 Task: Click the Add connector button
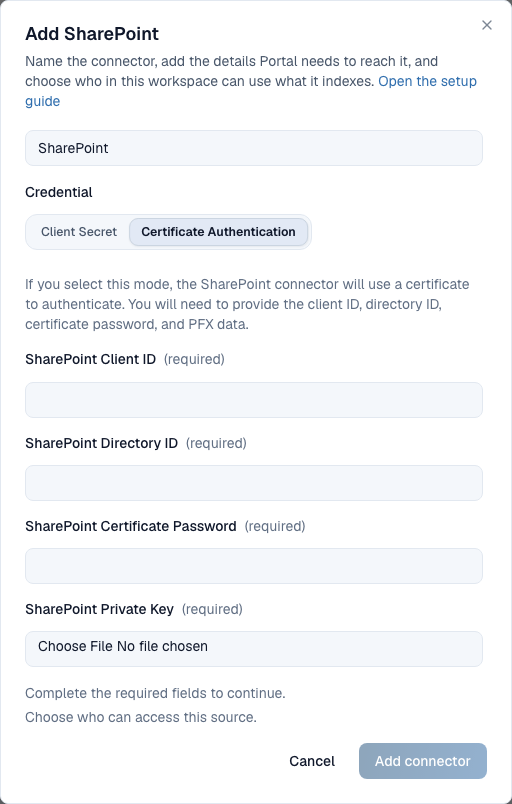(423, 761)
